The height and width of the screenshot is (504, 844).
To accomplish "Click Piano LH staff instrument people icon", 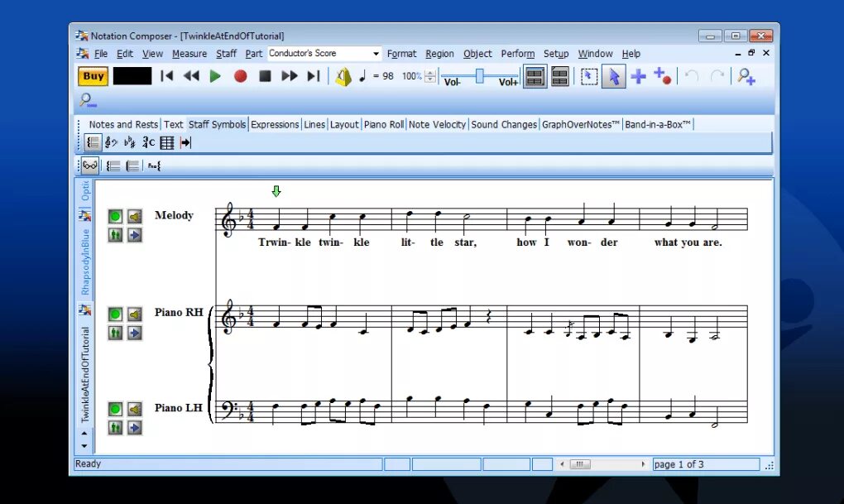I will 115,428.
